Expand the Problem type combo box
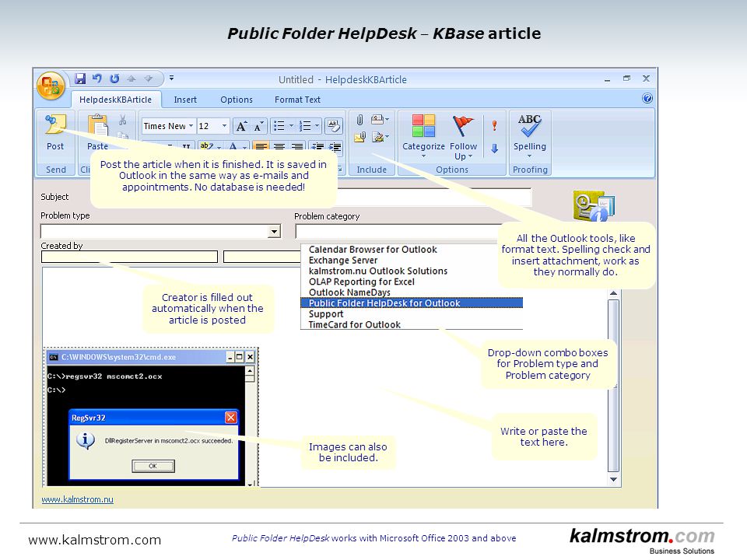747x560 pixels. click(x=274, y=232)
